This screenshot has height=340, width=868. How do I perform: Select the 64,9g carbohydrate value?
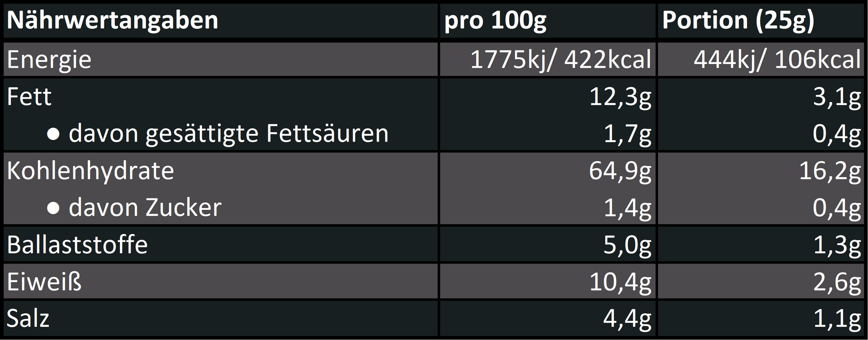620,171
